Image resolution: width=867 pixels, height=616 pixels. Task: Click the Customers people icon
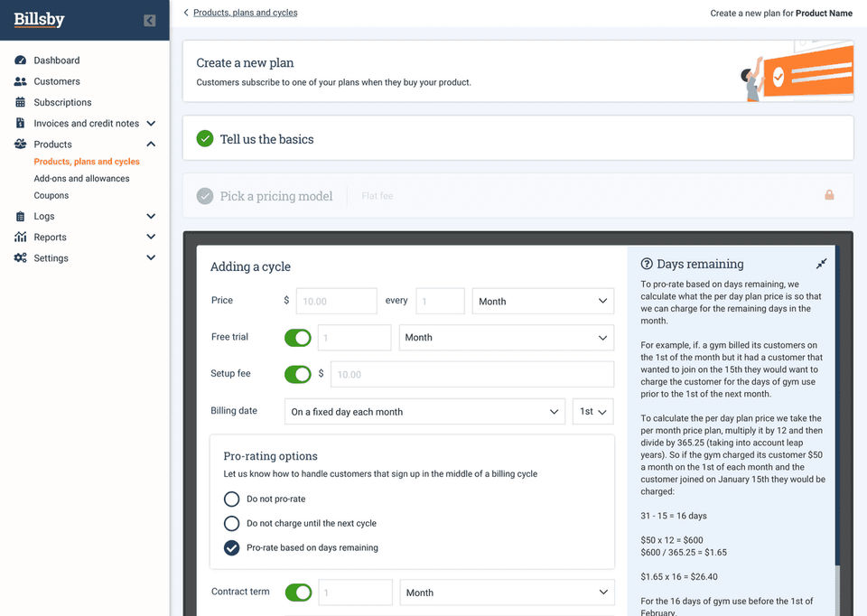coord(20,81)
